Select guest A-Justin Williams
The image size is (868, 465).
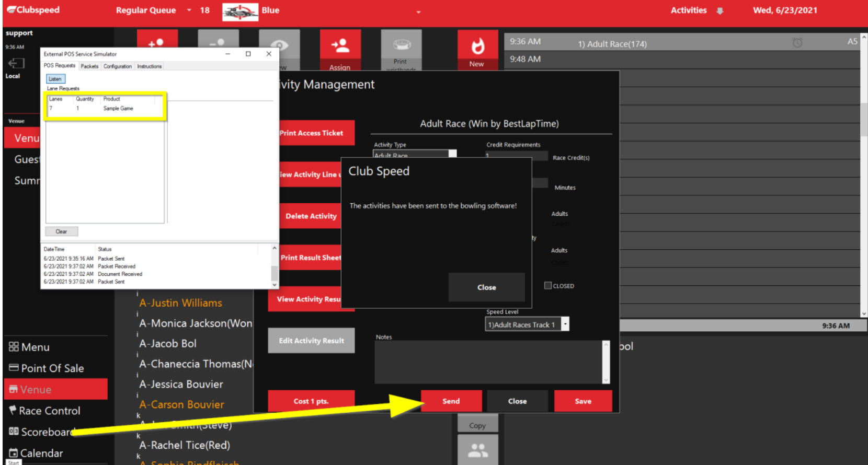(x=180, y=303)
